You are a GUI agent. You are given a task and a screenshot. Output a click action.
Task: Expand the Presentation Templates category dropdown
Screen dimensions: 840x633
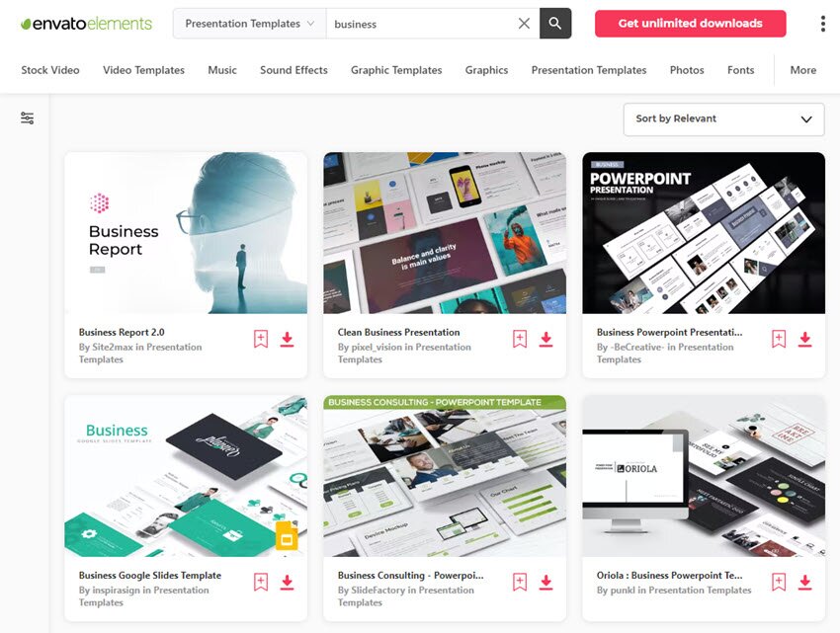(x=249, y=24)
